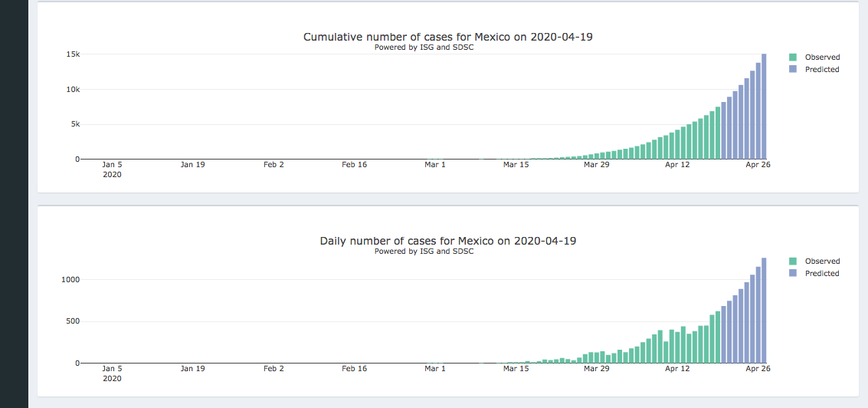868x408 pixels.
Task: Select tallest predicted bar in Daily chart
Action: coord(764,310)
